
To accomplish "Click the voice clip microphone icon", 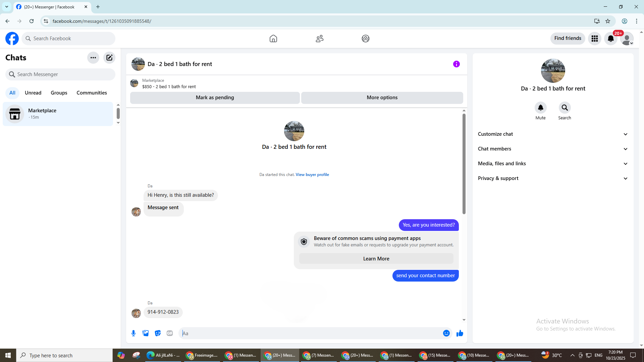I will pos(133,333).
